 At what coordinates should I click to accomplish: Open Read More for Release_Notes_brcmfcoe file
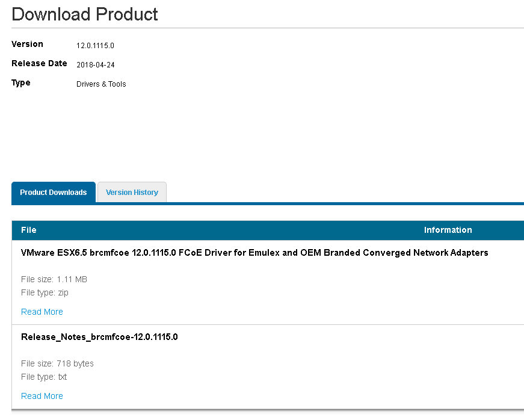pos(42,396)
